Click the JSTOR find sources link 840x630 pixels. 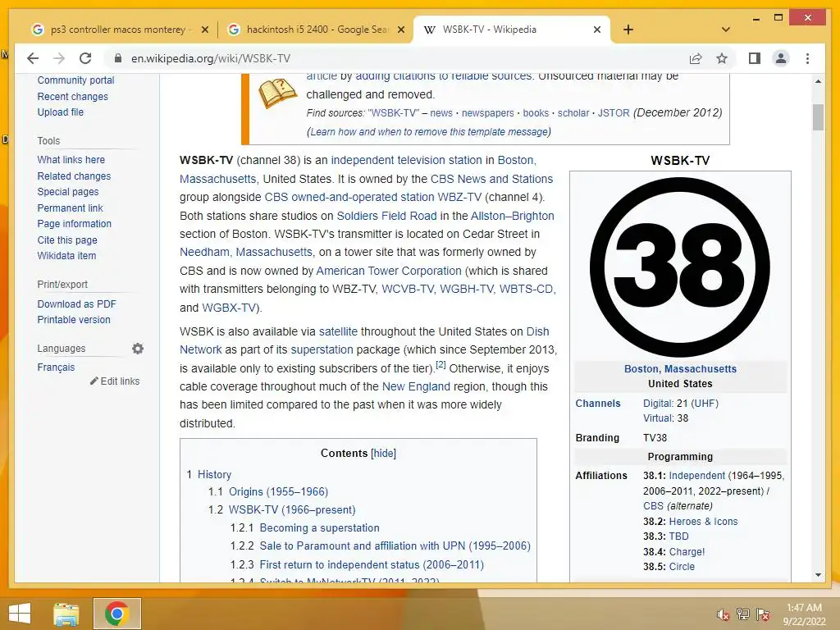[614, 113]
